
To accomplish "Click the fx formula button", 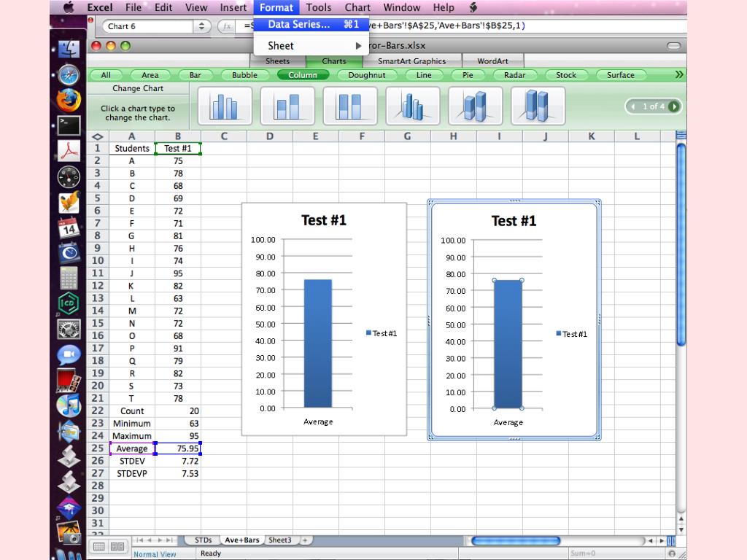I will click(227, 26).
